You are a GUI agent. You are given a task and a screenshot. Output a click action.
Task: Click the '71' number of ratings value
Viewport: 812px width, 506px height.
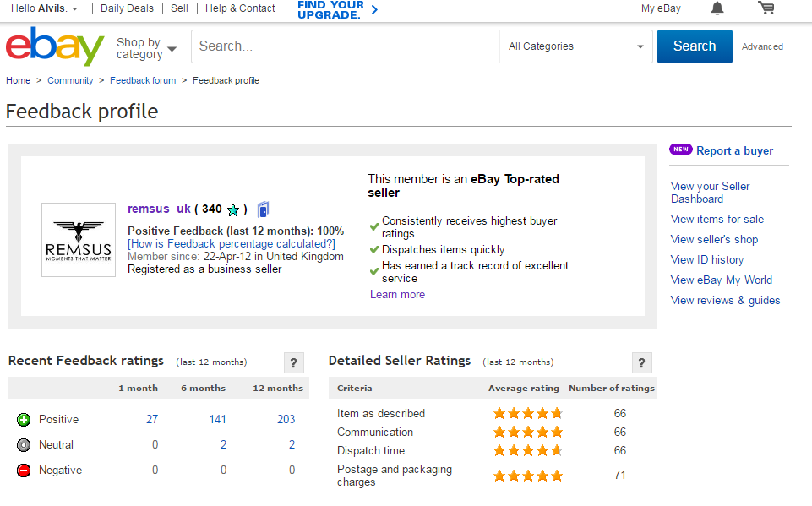click(620, 475)
